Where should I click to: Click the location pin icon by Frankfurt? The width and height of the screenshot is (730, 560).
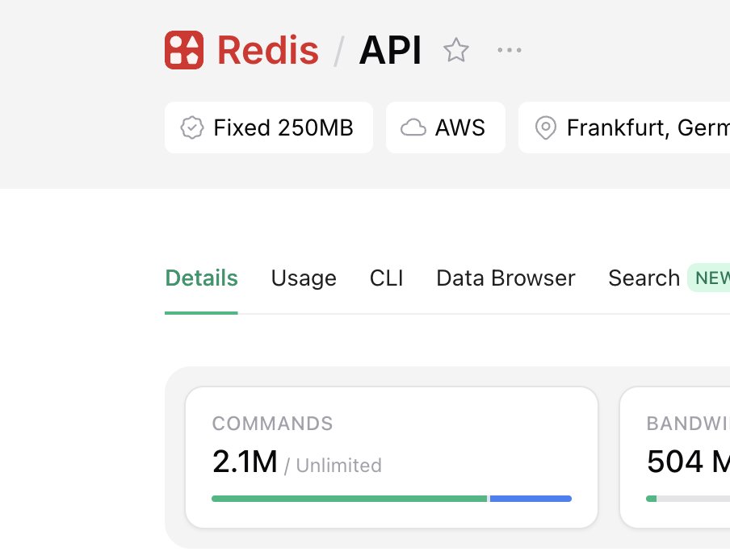click(546, 127)
